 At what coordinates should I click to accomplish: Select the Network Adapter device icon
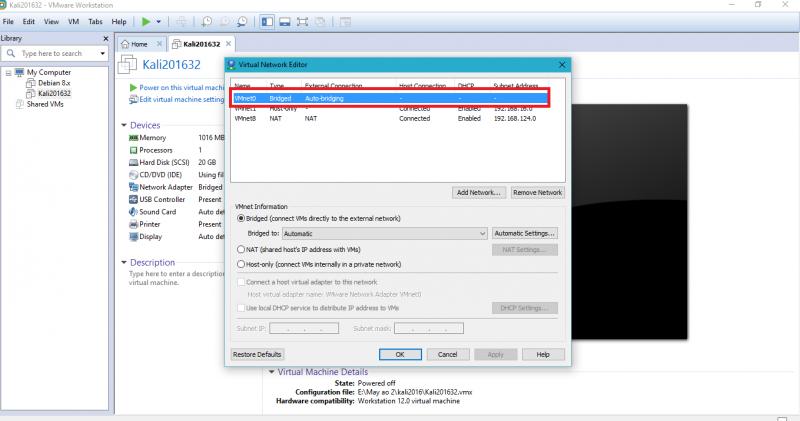point(133,187)
